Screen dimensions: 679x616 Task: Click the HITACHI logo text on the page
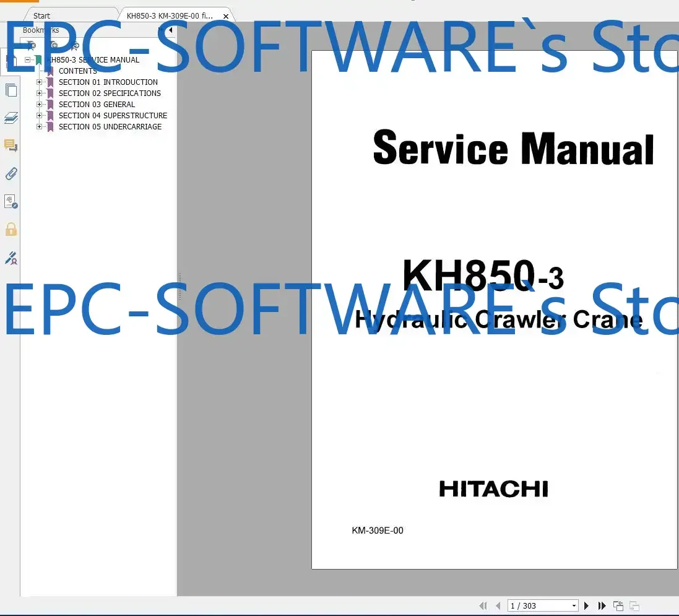pos(494,489)
